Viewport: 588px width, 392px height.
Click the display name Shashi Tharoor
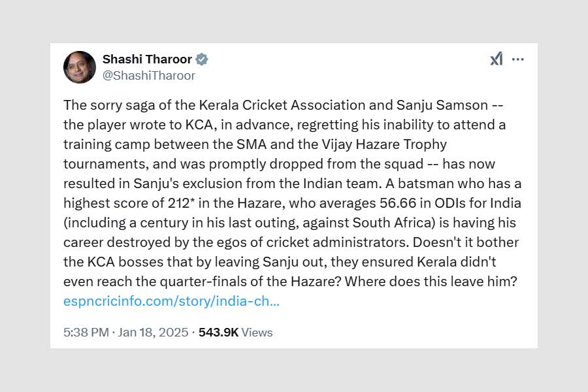(147, 59)
